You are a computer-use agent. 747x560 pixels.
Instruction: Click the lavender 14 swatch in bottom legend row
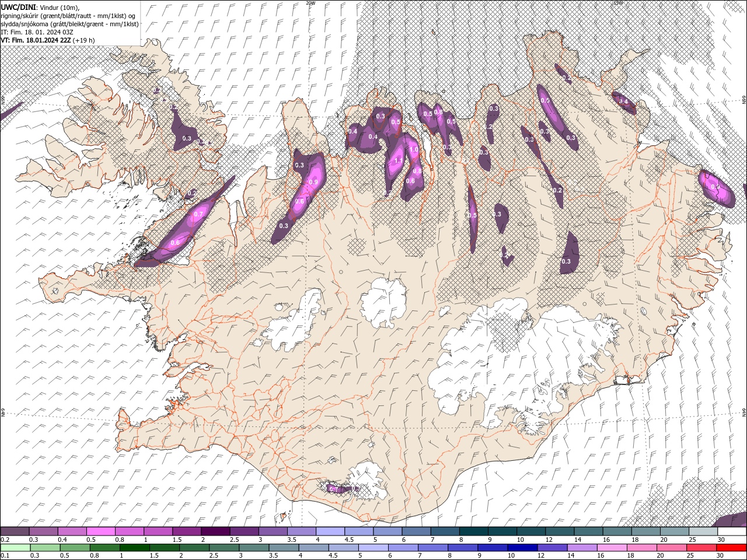tap(581, 548)
